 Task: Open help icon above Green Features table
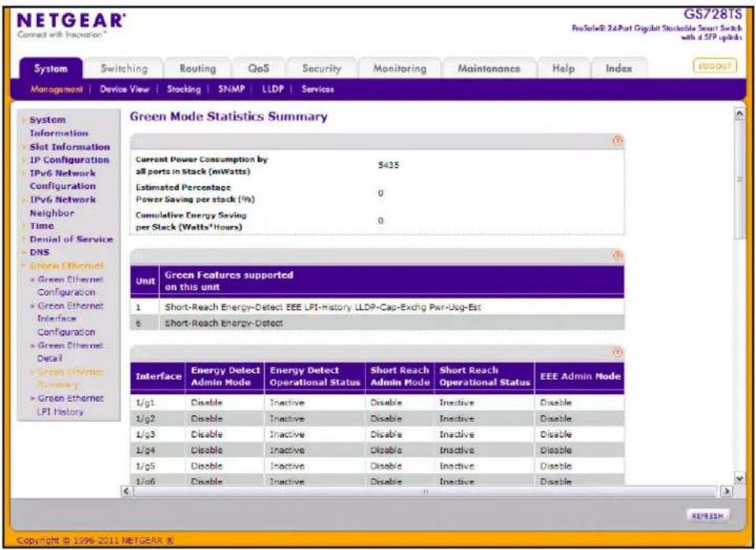(x=617, y=255)
